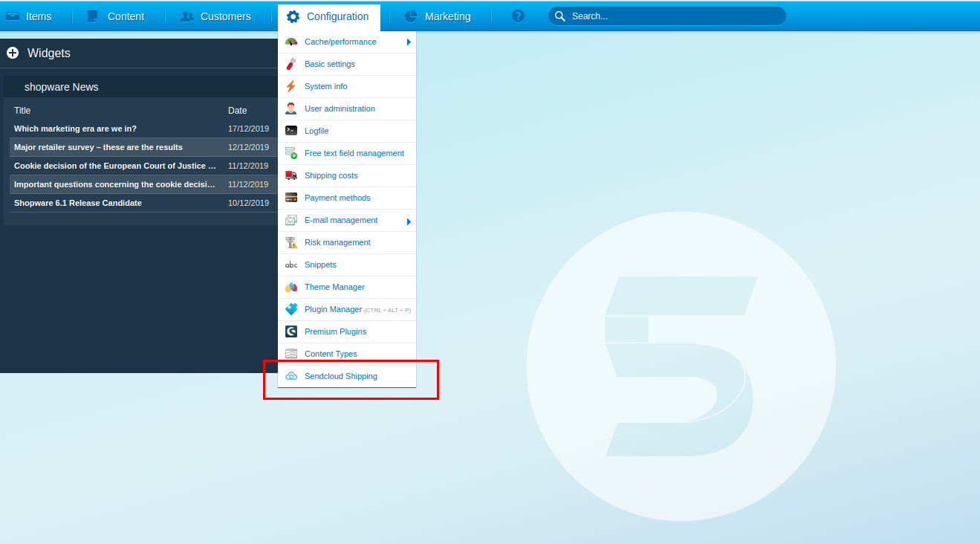
Task: Open Theme Manager entry
Action: [347, 288]
